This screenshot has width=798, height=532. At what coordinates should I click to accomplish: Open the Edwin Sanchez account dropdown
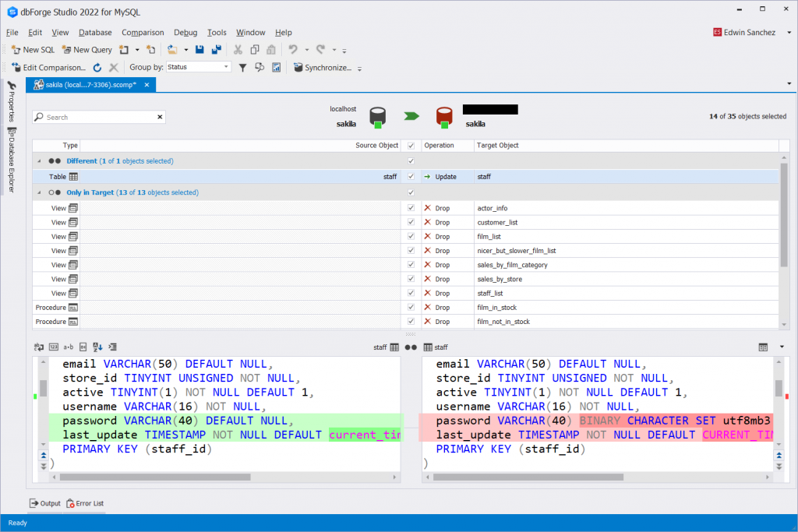point(789,33)
